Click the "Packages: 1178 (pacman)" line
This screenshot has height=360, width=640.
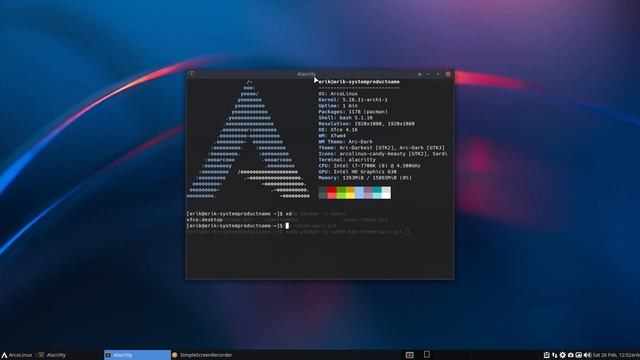coord(353,111)
